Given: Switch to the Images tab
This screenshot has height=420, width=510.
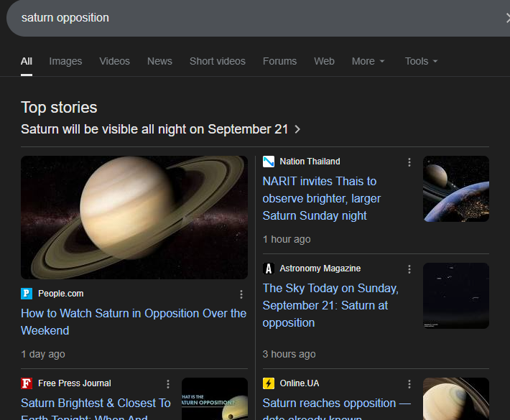Looking at the screenshot, I should pos(65,61).
